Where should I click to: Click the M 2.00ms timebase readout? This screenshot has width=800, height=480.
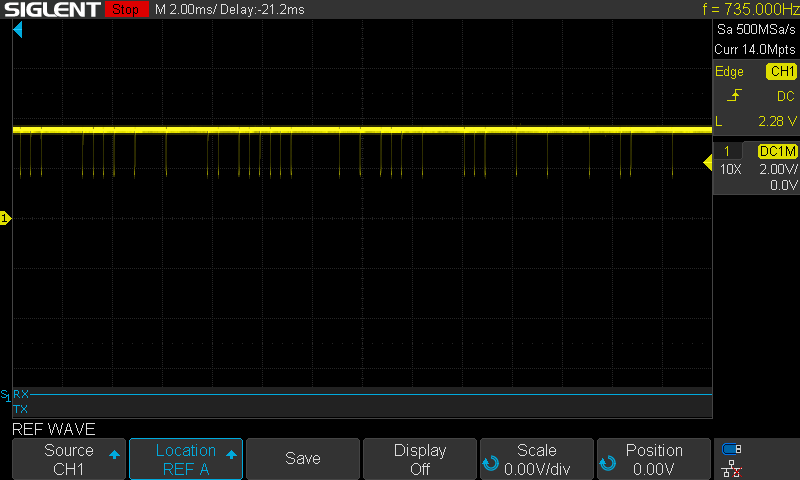point(185,9)
